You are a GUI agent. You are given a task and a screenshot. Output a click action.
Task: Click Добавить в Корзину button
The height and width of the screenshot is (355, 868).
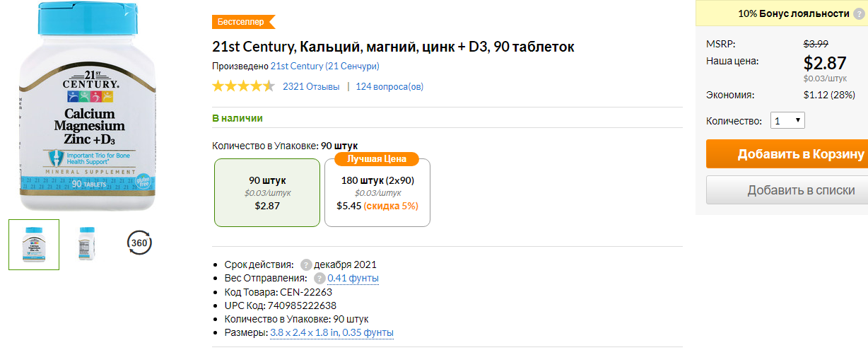tap(787, 154)
